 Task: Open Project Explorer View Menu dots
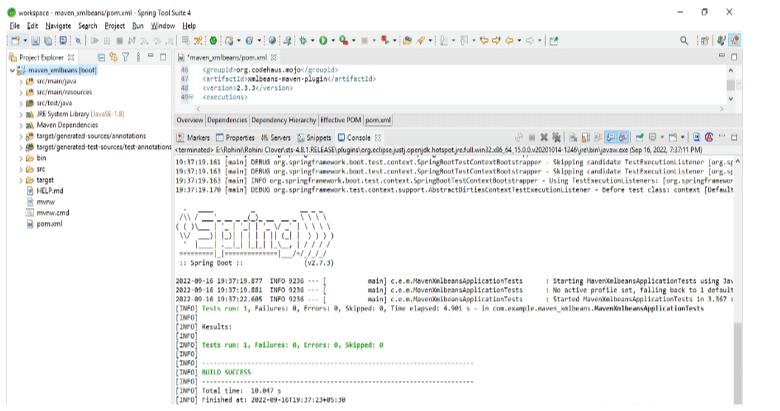coord(138,57)
